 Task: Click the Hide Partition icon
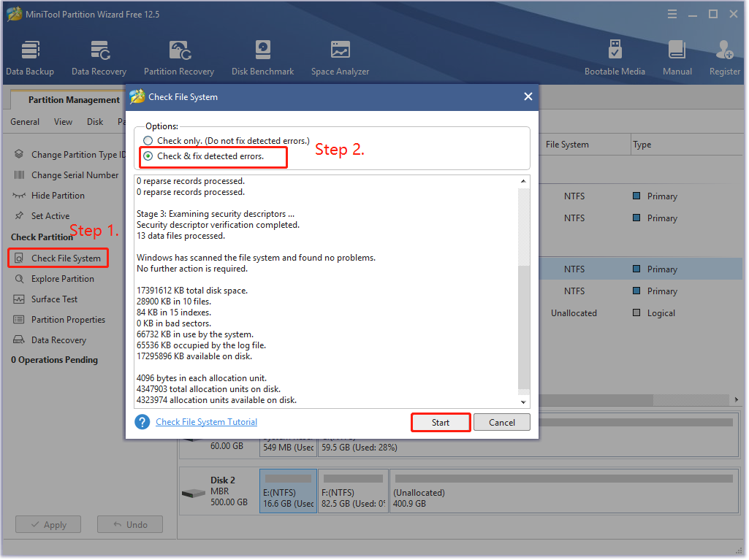(x=18, y=195)
